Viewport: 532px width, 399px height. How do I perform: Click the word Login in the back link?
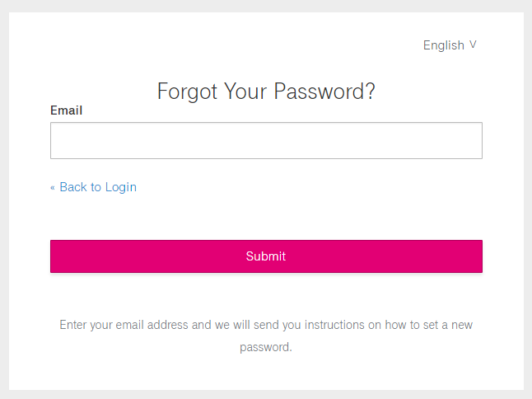[x=121, y=187]
